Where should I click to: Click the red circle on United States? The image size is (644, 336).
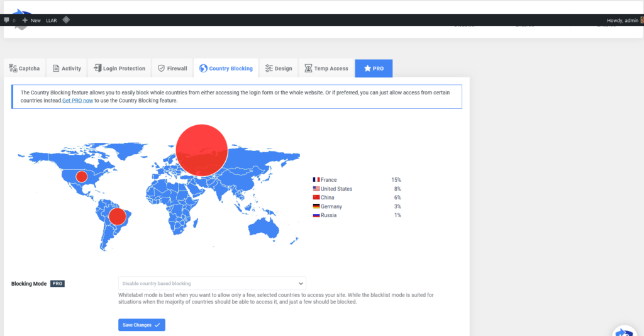click(x=82, y=177)
